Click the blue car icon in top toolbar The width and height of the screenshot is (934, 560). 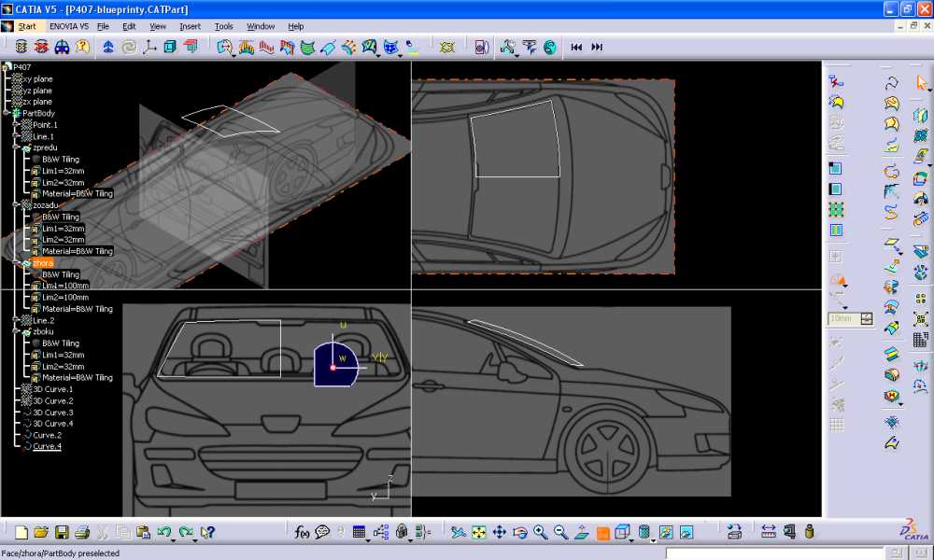click(x=62, y=47)
